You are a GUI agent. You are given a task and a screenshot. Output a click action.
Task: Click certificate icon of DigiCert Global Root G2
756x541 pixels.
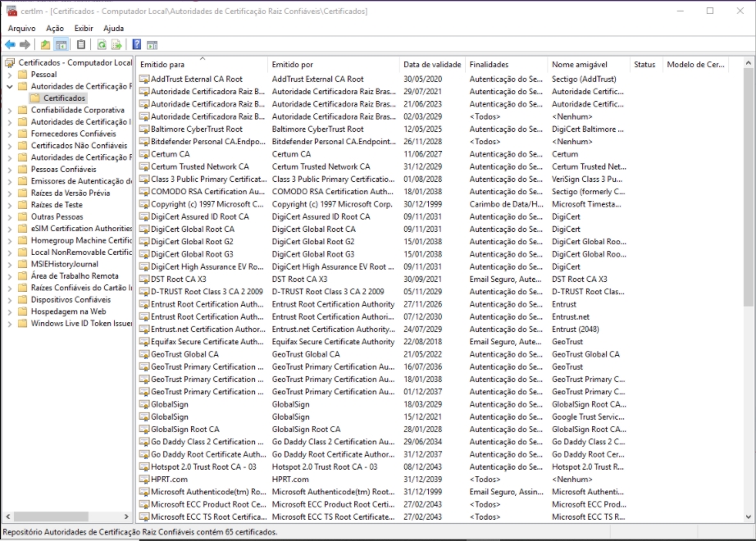coord(143,241)
